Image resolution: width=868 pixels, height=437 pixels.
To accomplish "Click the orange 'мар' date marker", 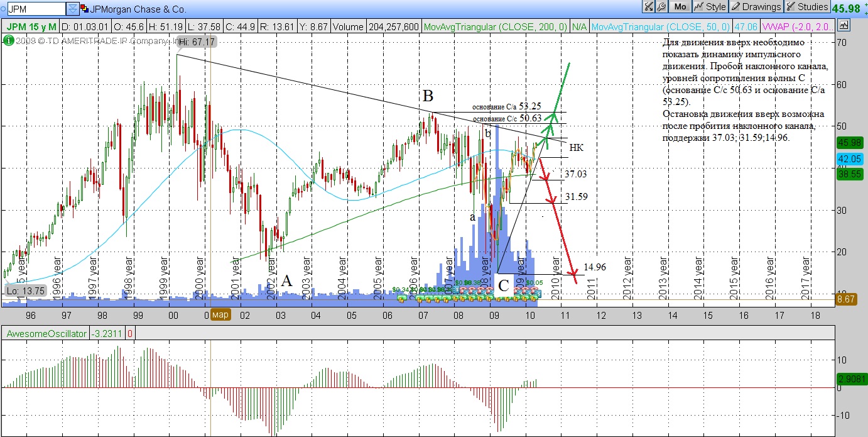I will tap(220, 314).
